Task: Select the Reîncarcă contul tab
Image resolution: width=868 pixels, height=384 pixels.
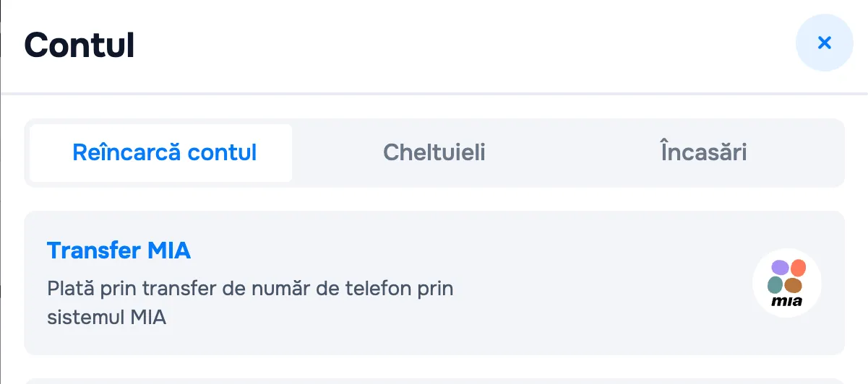Action: pos(164,153)
